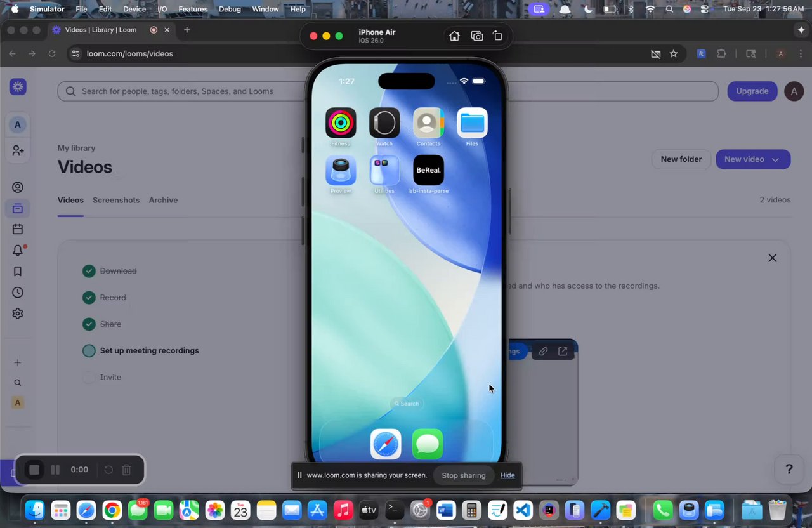Reload the Loom page in Chrome

point(52,54)
